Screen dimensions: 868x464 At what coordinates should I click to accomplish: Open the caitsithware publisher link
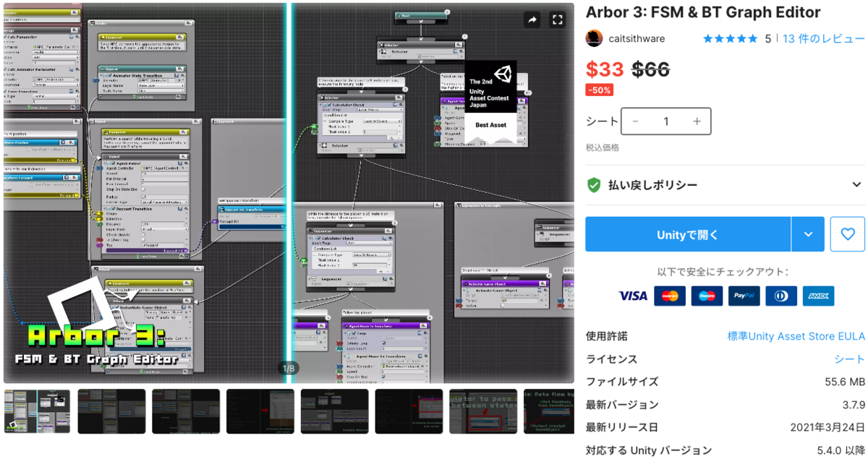637,39
